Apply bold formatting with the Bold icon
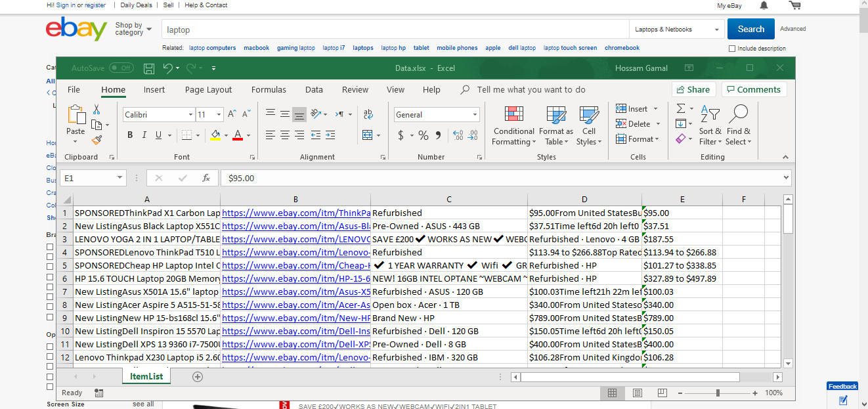The height and width of the screenshot is (409, 868). (x=130, y=135)
